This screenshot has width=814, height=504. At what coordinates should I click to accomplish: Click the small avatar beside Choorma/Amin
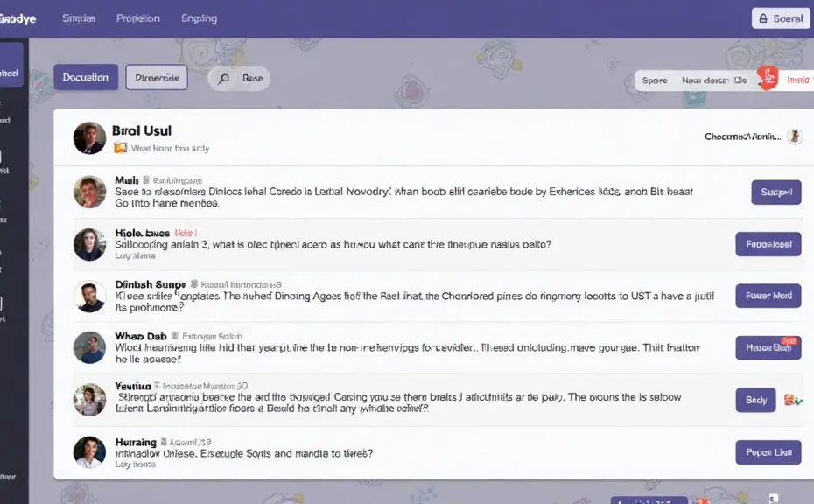795,136
